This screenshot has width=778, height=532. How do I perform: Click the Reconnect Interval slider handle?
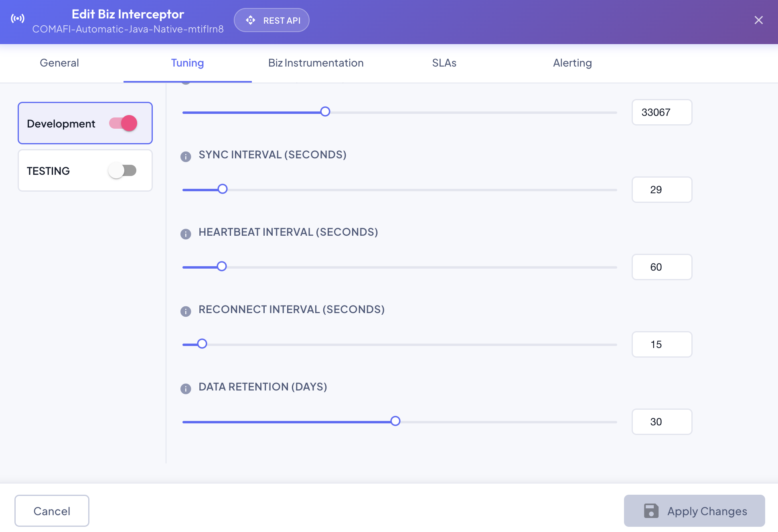(x=202, y=344)
